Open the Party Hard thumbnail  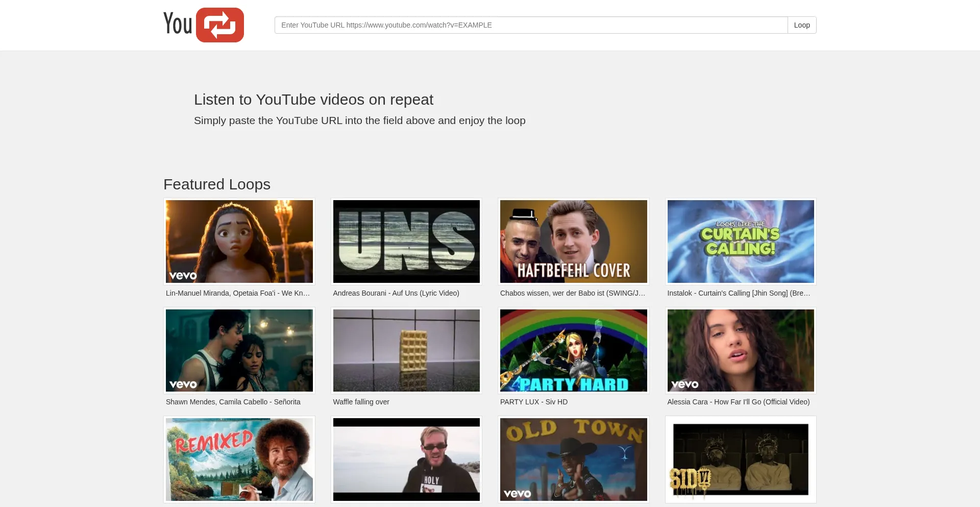coord(574,351)
